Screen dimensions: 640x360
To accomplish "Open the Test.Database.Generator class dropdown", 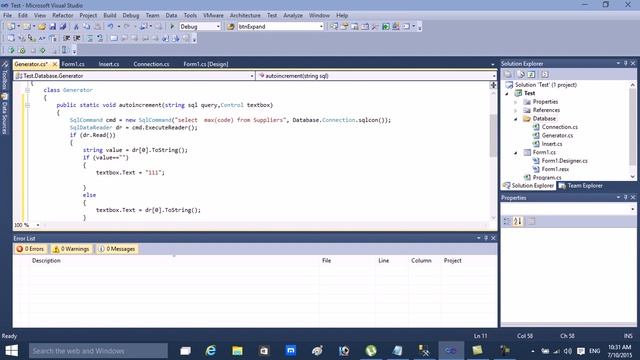I will pyautogui.click(x=251, y=76).
